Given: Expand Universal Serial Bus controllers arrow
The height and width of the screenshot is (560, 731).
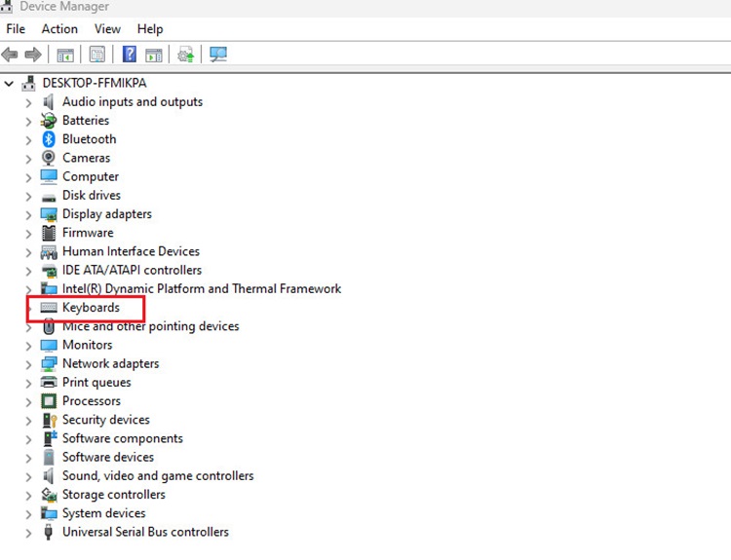Looking at the screenshot, I should click(x=28, y=533).
